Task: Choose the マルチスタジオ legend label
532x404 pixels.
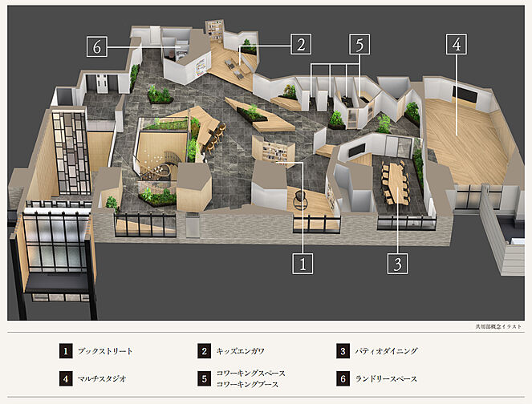Action: pyautogui.click(x=104, y=377)
